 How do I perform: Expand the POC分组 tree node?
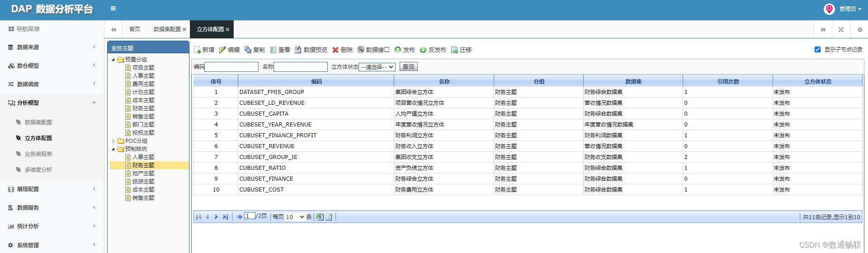[113, 141]
